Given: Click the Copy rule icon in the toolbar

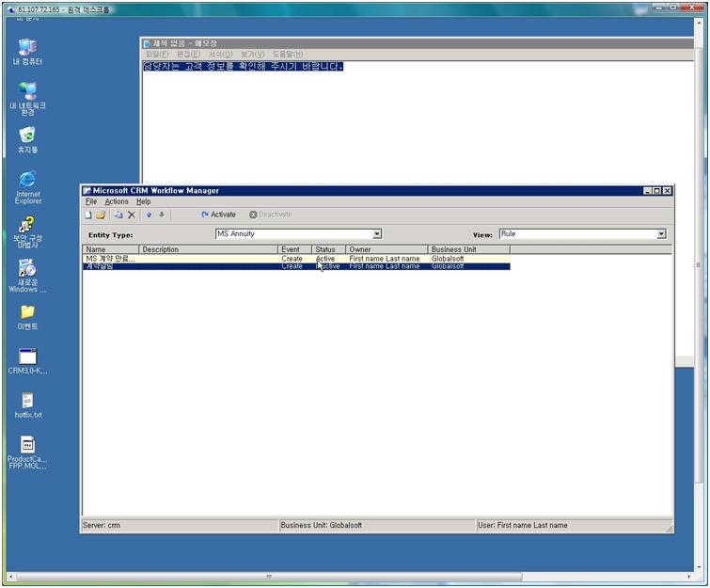Looking at the screenshot, I should tap(118, 215).
